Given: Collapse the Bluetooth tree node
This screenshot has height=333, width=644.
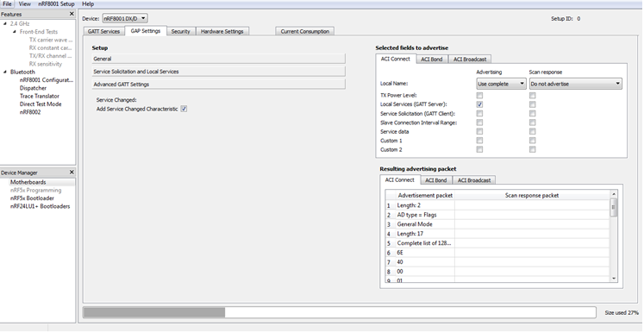Looking at the screenshot, I should click(5, 72).
